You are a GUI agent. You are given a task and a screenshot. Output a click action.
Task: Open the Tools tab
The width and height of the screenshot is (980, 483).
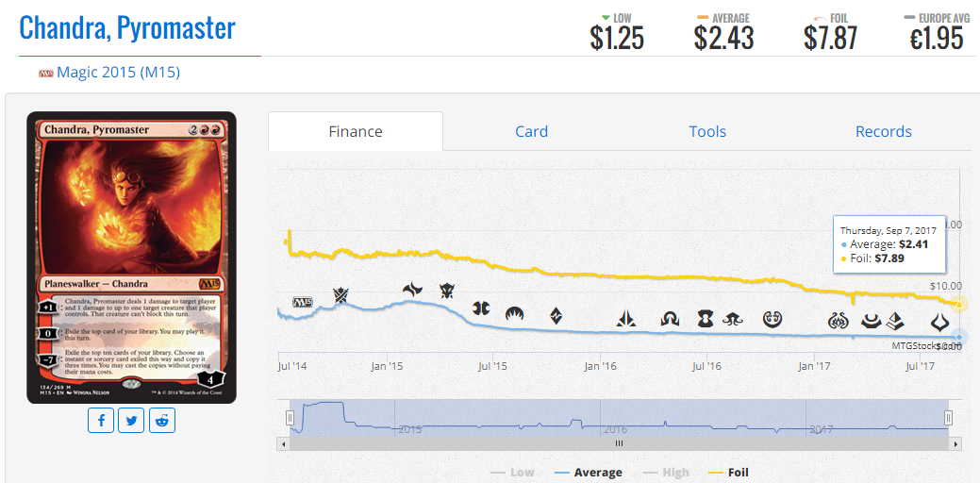coord(707,132)
